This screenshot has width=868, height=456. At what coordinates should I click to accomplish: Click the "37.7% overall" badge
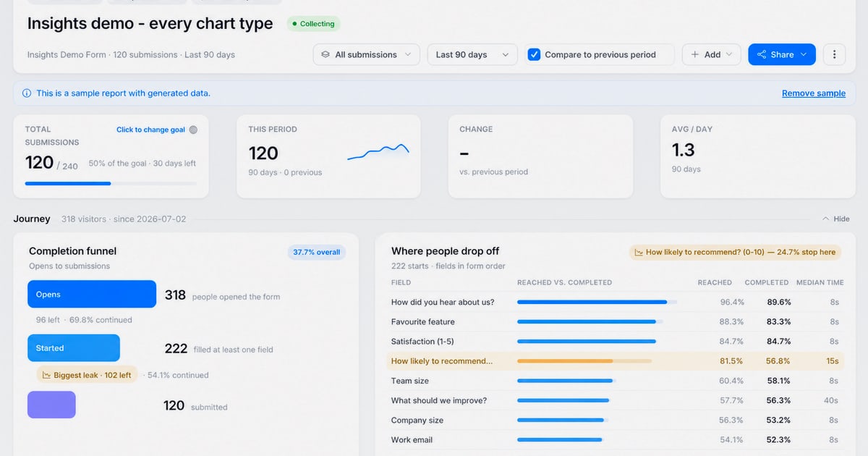click(317, 253)
